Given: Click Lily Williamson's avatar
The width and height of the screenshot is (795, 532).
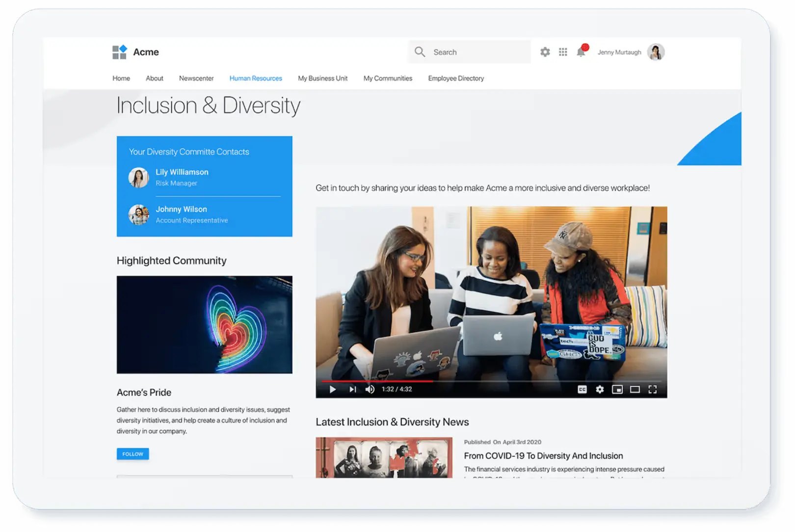Looking at the screenshot, I should click(138, 178).
